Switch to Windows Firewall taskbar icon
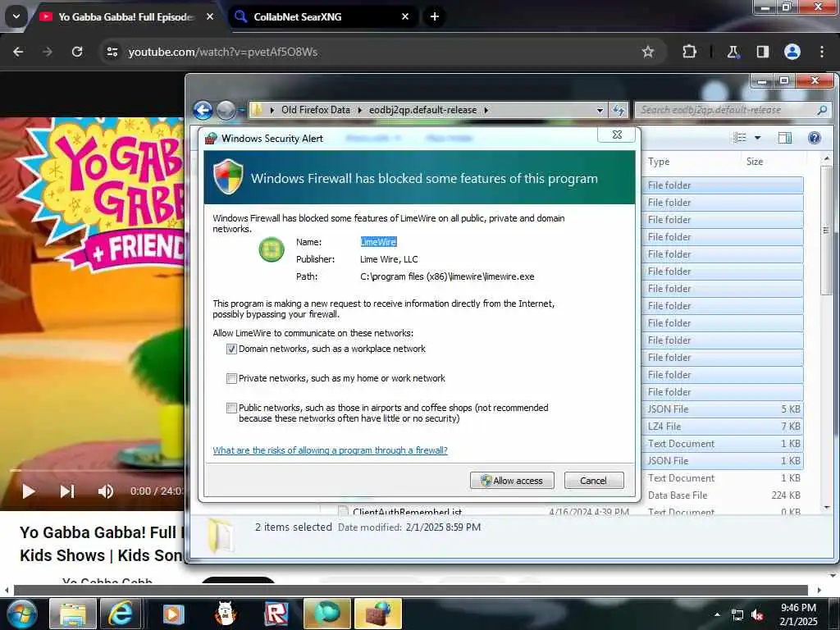Image resolution: width=840 pixels, height=630 pixels. click(378, 614)
